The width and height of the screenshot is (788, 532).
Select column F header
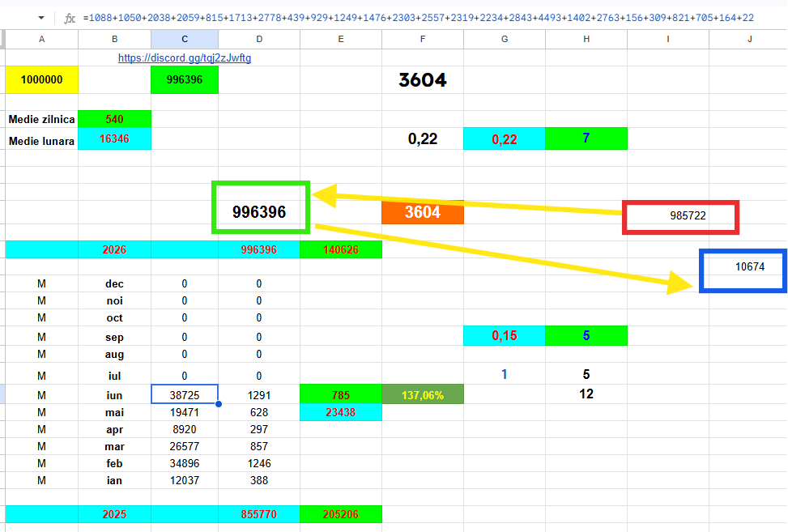(x=423, y=39)
